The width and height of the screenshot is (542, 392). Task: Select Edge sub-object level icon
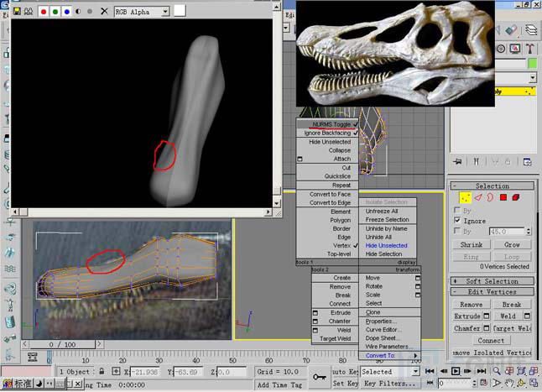coord(477,197)
